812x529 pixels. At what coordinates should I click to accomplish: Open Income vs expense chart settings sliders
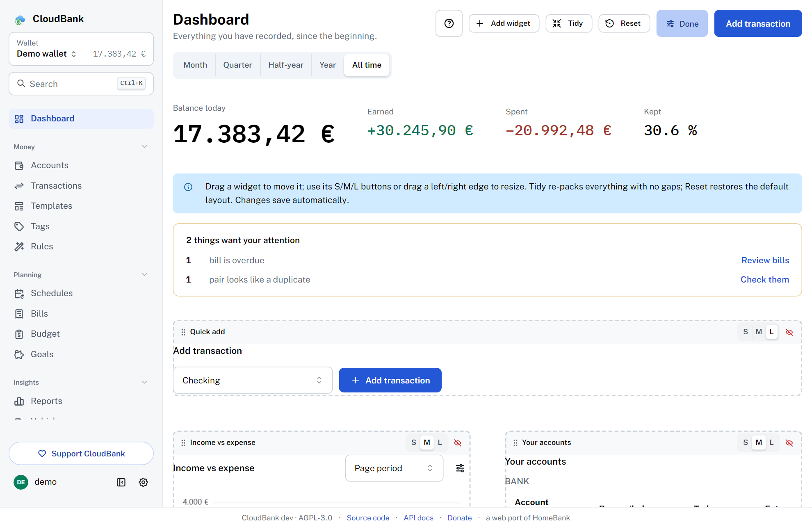[460, 468]
